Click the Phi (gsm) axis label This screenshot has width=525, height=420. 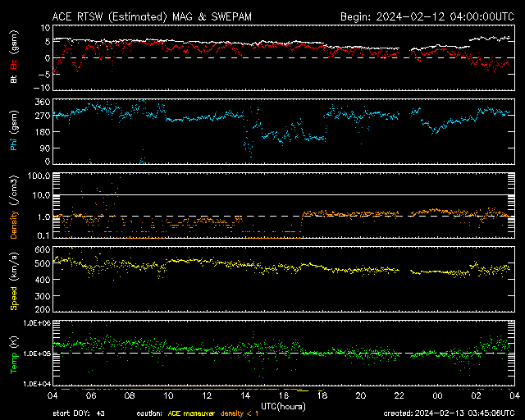tap(14, 131)
